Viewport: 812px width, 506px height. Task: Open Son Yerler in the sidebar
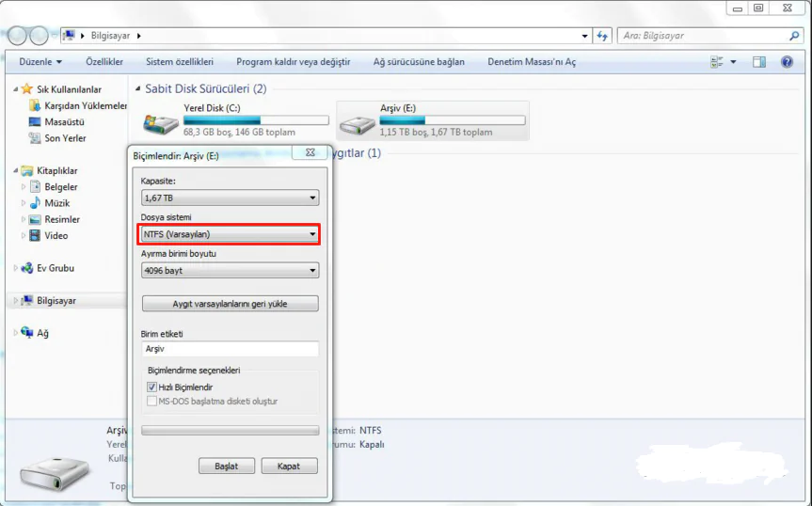click(58, 138)
